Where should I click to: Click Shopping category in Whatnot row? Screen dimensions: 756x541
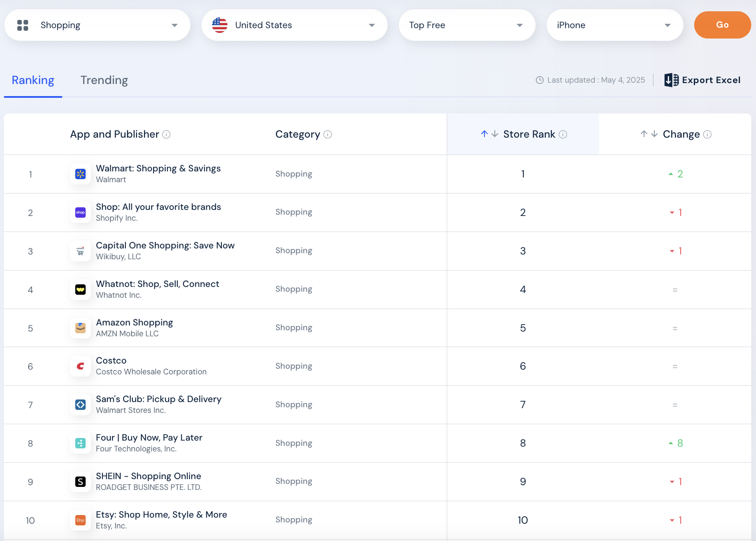(x=294, y=289)
